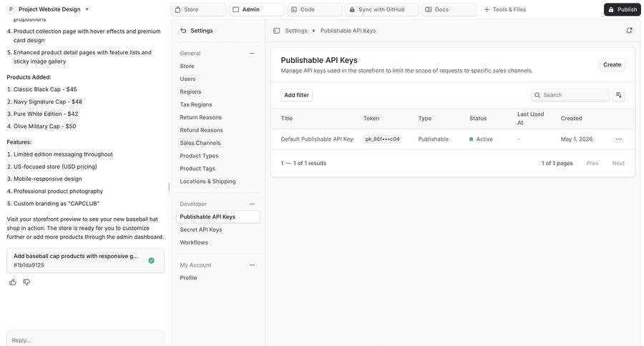Viewport: 644px width, 346px height.
Task: Click the Publish button
Action: 623,9
